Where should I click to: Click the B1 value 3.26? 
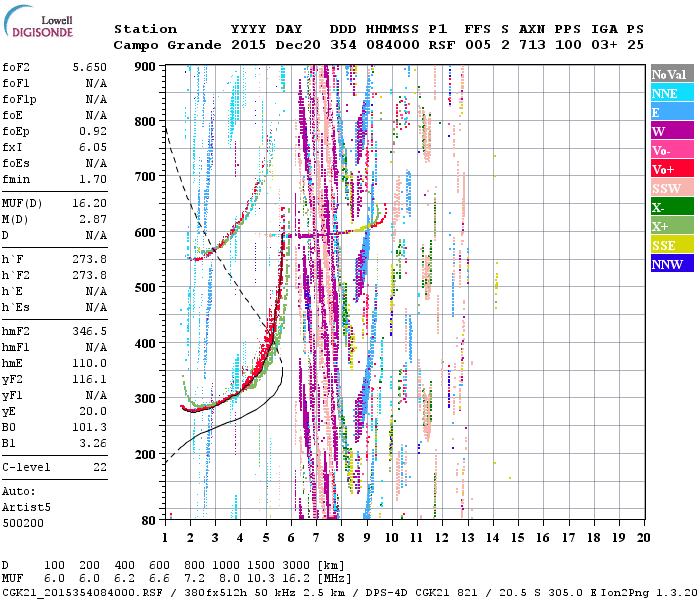[93, 443]
